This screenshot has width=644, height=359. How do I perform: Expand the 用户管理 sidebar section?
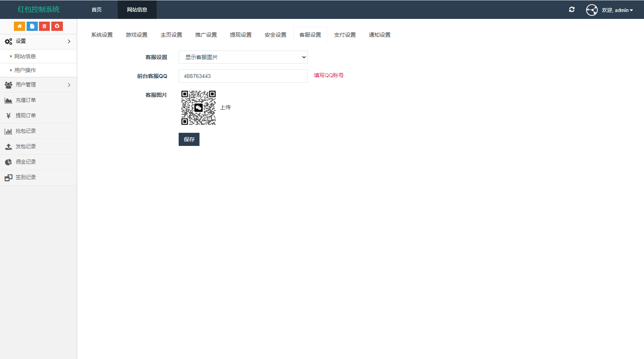click(39, 85)
